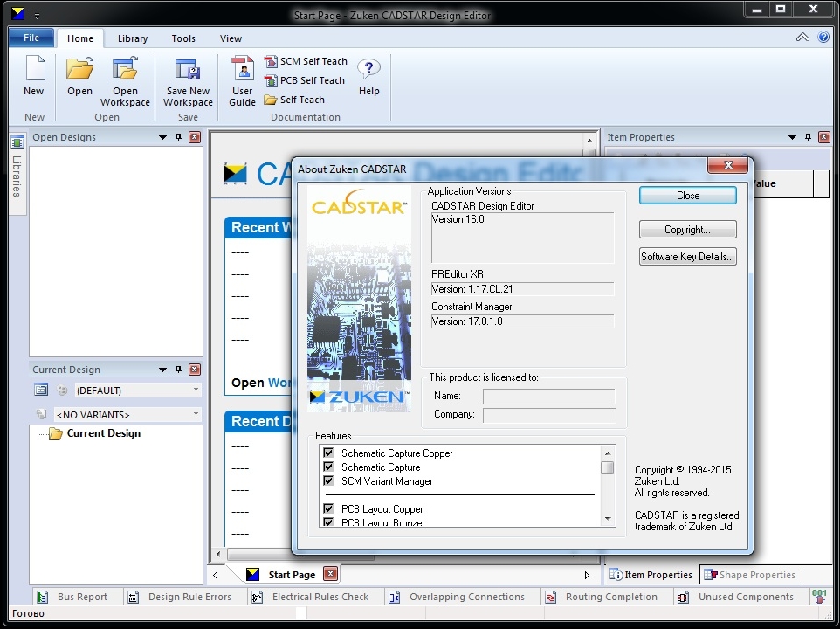
Task: Launch SCM Self Teach document
Action: [x=306, y=61]
